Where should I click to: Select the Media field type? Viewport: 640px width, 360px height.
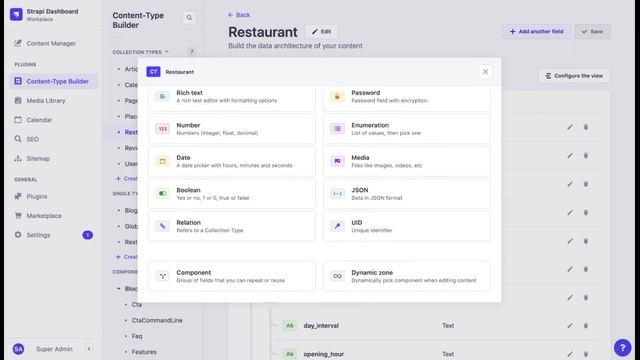407,161
